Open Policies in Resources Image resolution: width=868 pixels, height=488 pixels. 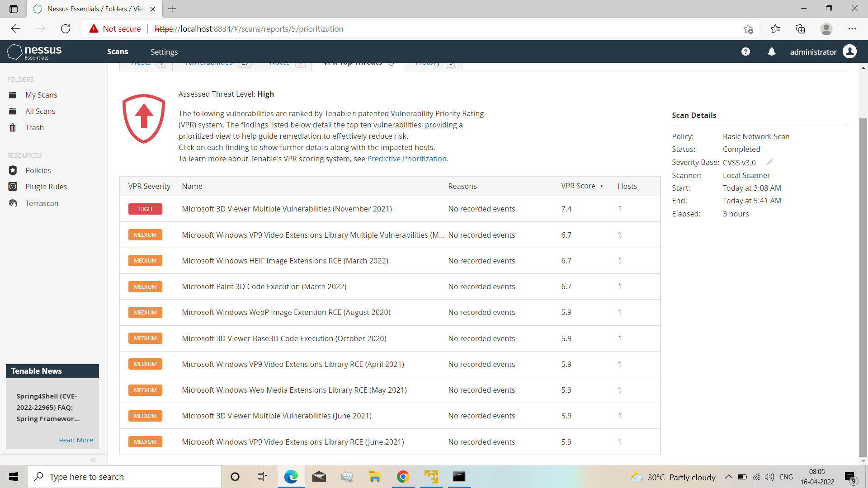tap(38, 170)
